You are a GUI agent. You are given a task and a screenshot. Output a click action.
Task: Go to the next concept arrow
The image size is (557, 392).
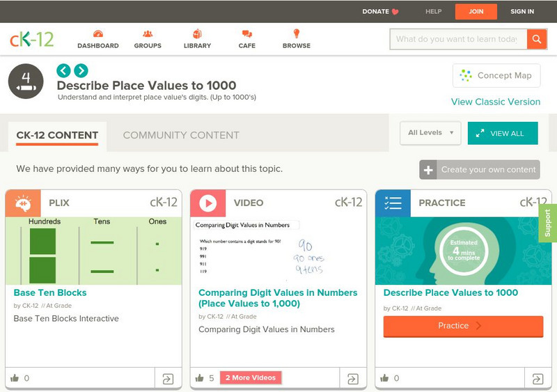[81, 70]
